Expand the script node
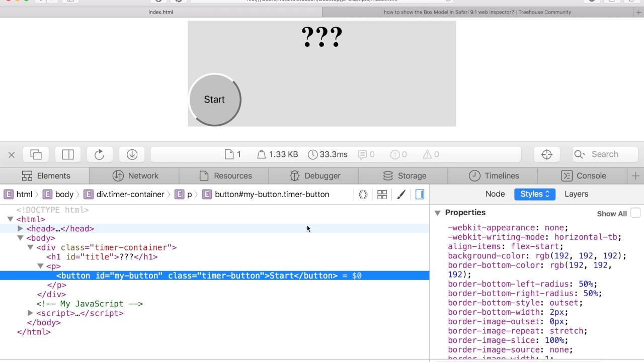The image size is (644, 362). pos(30,313)
